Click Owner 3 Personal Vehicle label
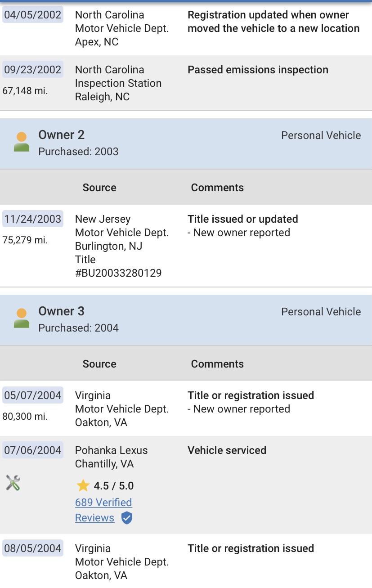 tap(321, 312)
